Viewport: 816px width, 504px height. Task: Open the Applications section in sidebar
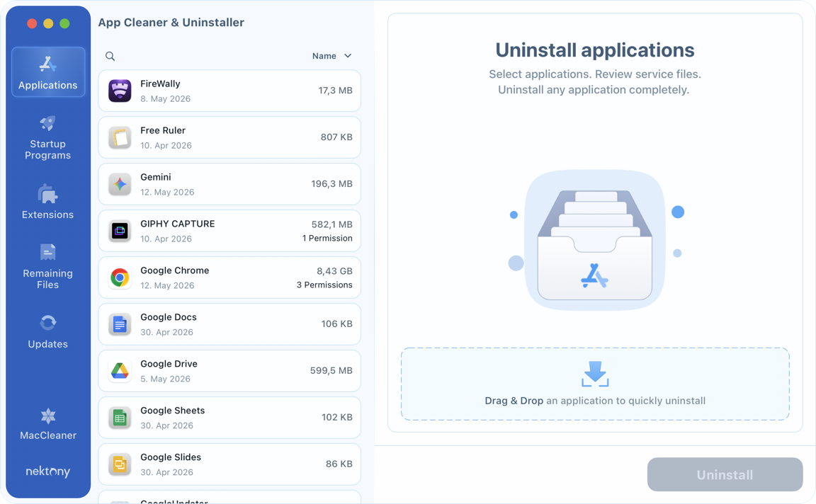48,71
